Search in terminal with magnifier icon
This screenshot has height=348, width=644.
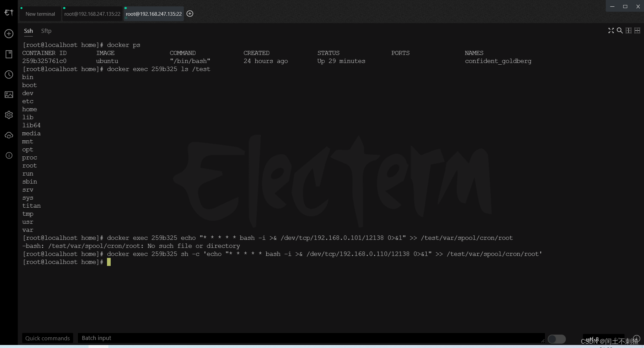point(620,30)
